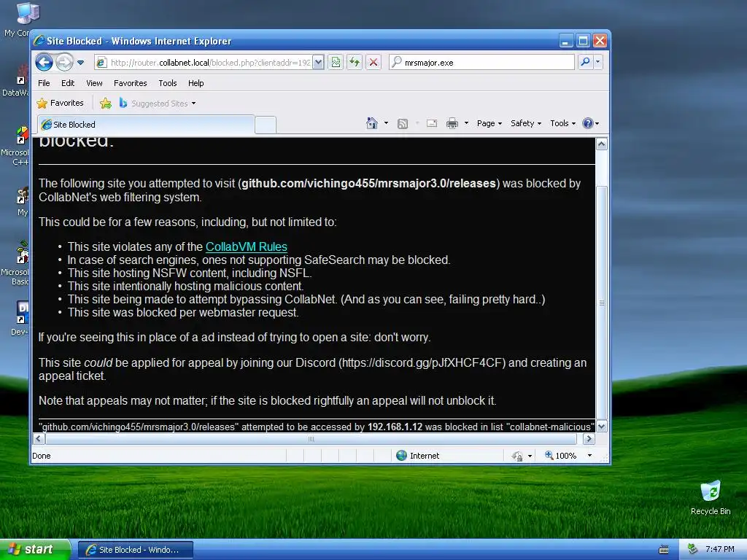The height and width of the screenshot is (560, 747).
Task: Click the address bar URL field
Action: [x=204, y=63]
